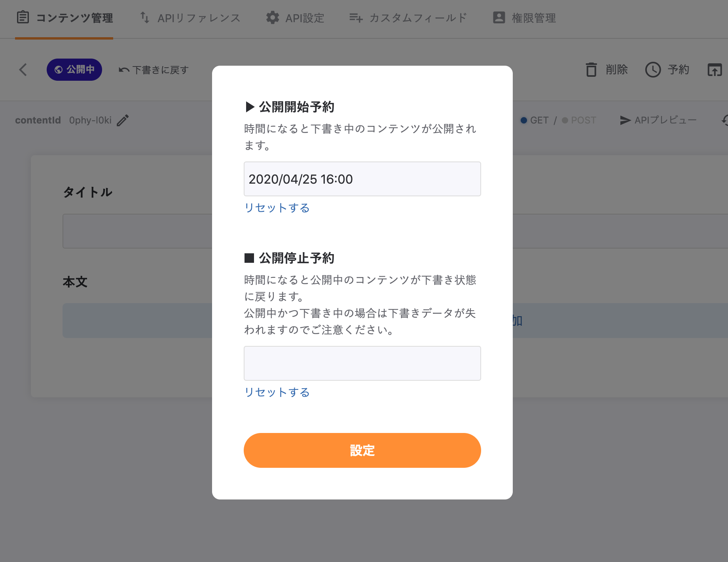The height and width of the screenshot is (562, 728).
Task: Click the pencil icon beside contentId
Action: (123, 120)
